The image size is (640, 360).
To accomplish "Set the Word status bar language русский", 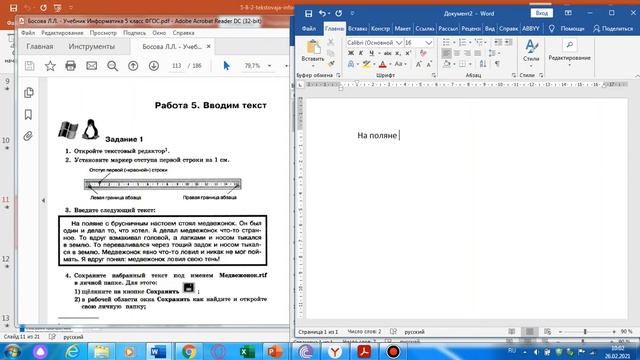I will [414, 332].
